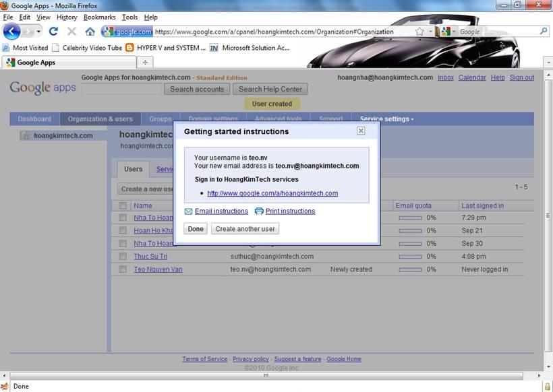Click the email quota bar for Never logged in row
The image size is (553, 392).
pos(410,270)
